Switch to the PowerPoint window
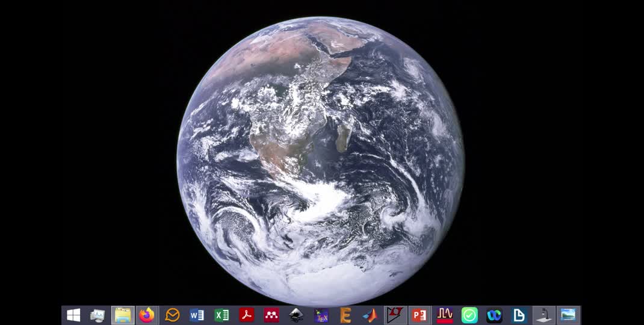The image size is (644, 325). point(420,315)
